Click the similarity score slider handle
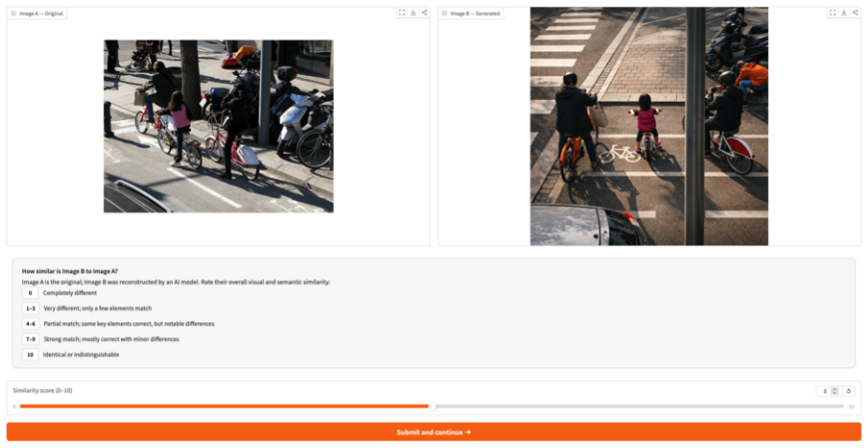This screenshot has width=868, height=448. click(x=433, y=406)
